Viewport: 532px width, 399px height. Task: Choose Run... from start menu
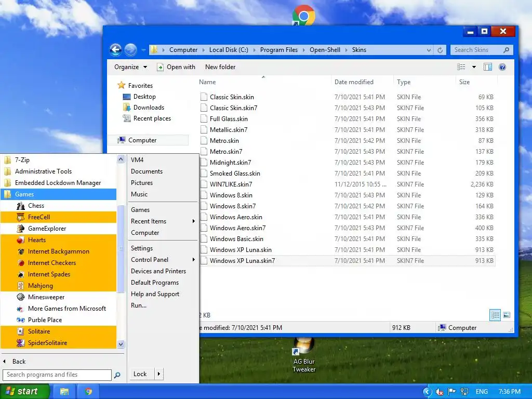point(163,305)
